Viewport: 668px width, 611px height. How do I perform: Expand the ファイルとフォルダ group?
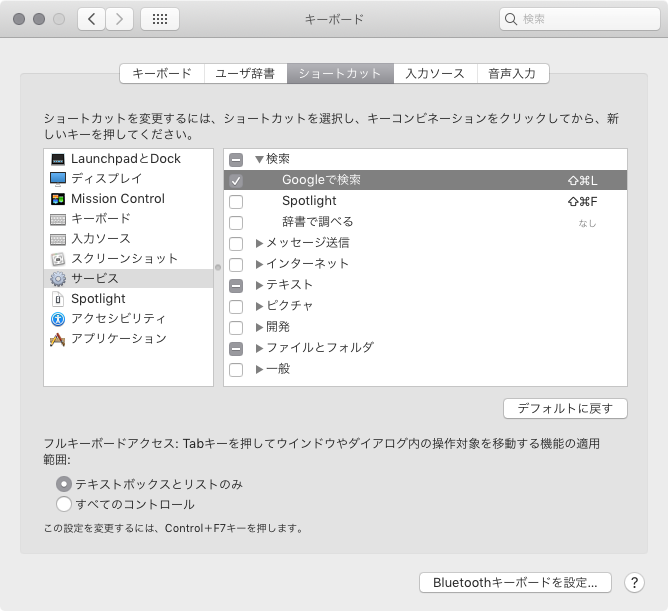point(259,348)
